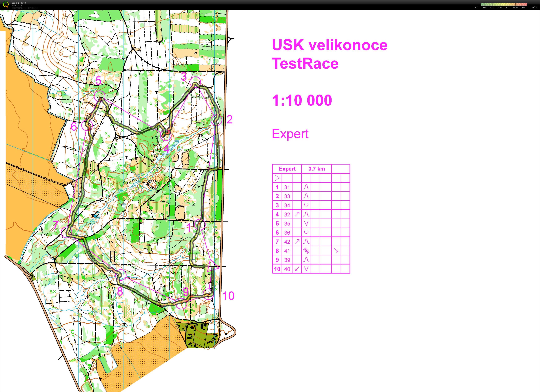Click control code "40" in the table
Screen dimensions: 540x392
click(x=287, y=269)
